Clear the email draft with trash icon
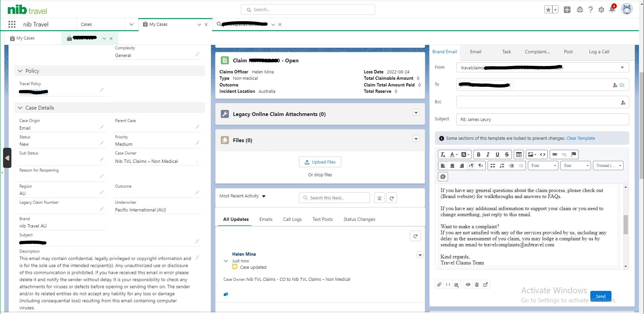 coord(477,285)
